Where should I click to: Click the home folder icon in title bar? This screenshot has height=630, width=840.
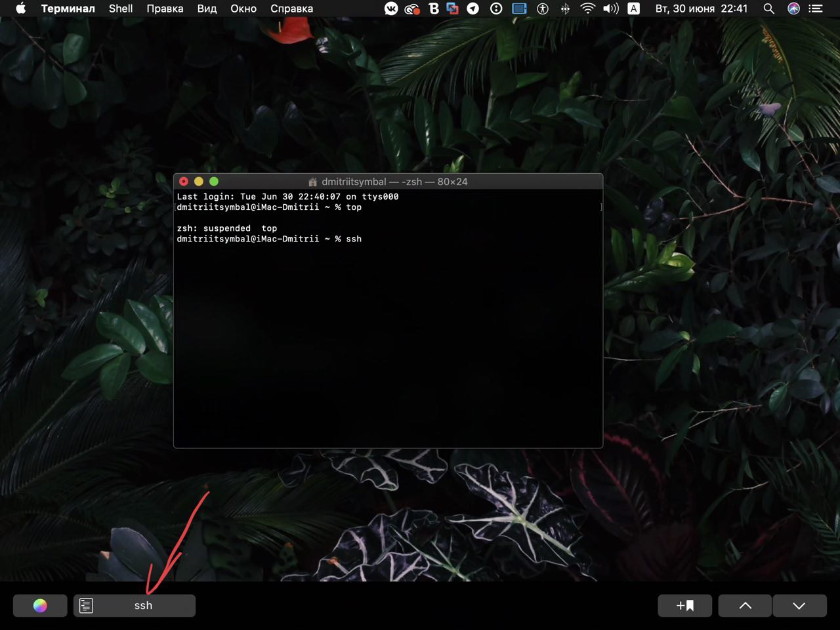[313, 182]
